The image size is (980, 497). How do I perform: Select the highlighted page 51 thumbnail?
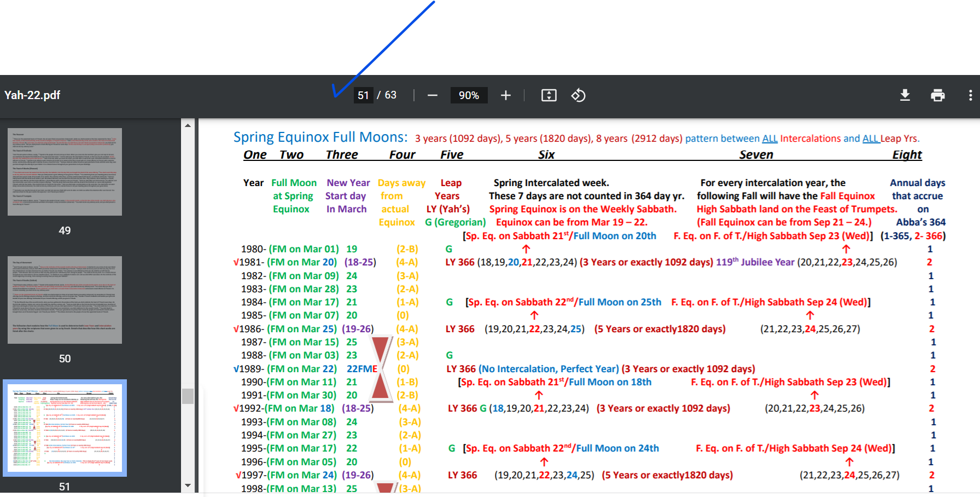tap(65, 428)
